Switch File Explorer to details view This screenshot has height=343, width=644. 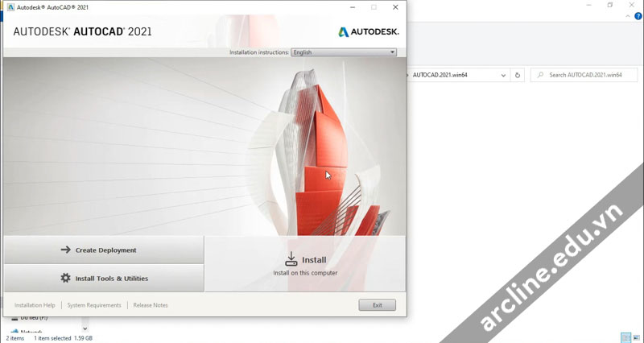(x=625, y=337)
